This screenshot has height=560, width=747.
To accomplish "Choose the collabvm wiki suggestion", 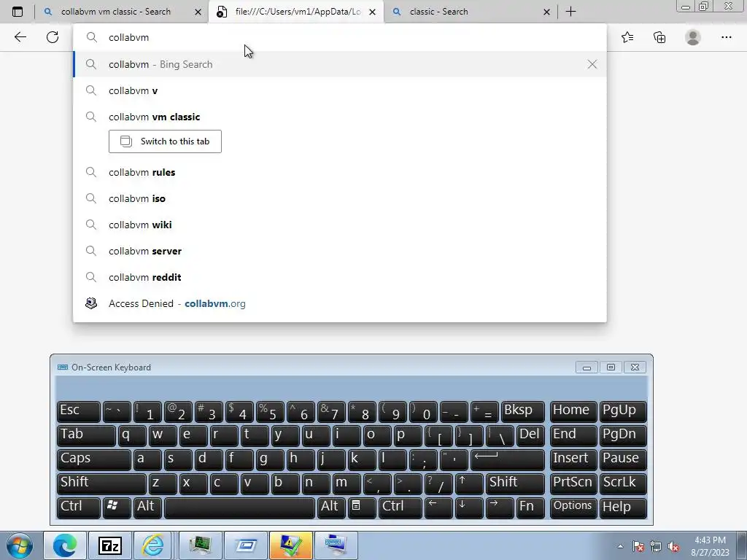I will tap(340, 225).
